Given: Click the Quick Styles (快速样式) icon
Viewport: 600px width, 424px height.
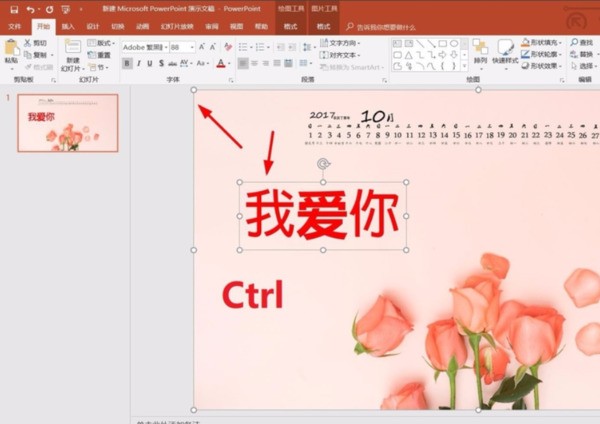Looking at the screenshot, I should click(506, 50).
